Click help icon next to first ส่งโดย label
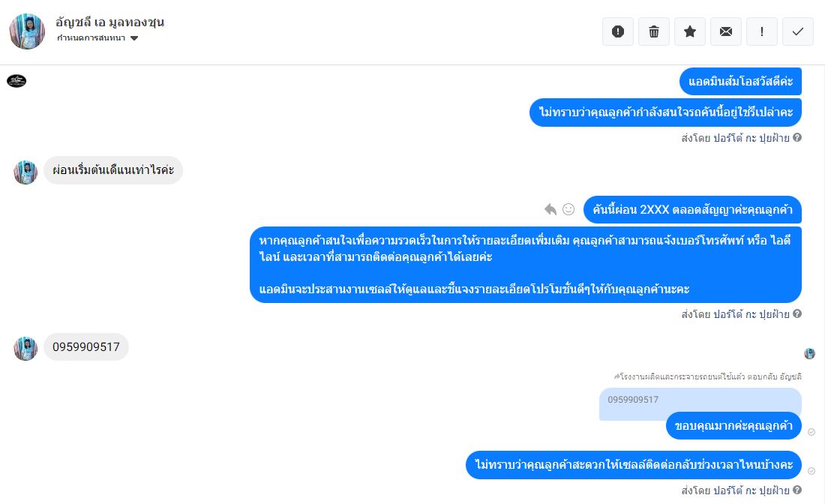Image resolution: width=825 pixels, height=504 pixels. point(797,137)
